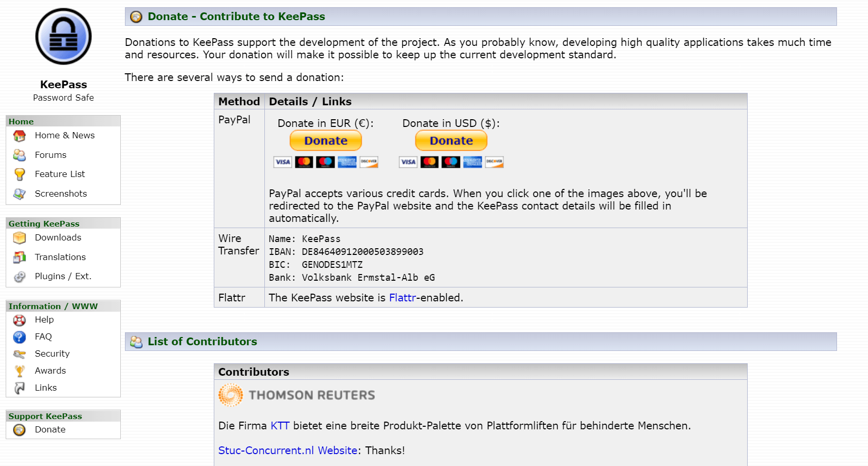Click the Donate coin icon under Support KeePass
This screenshot has width=868, height=466.
point(19,429)
